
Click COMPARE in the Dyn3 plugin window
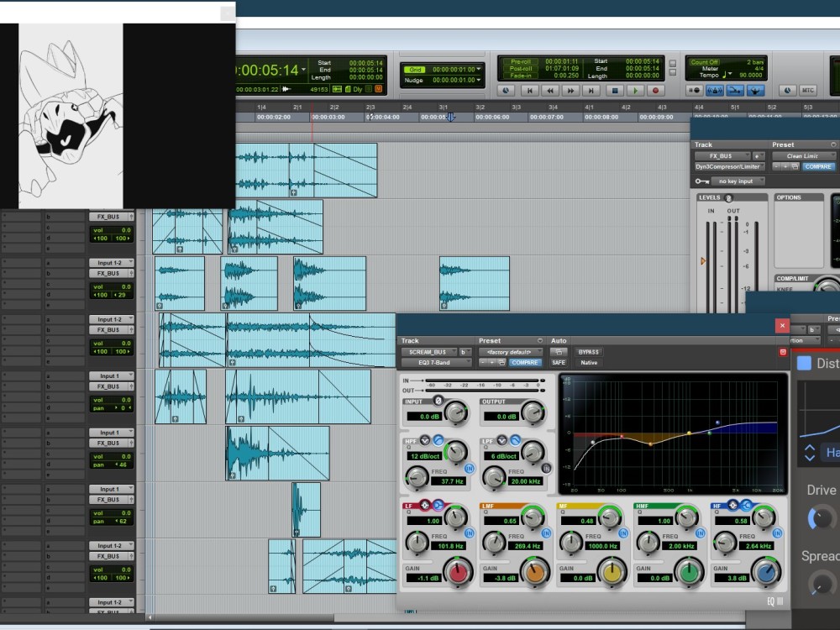(x=818, y=166)
